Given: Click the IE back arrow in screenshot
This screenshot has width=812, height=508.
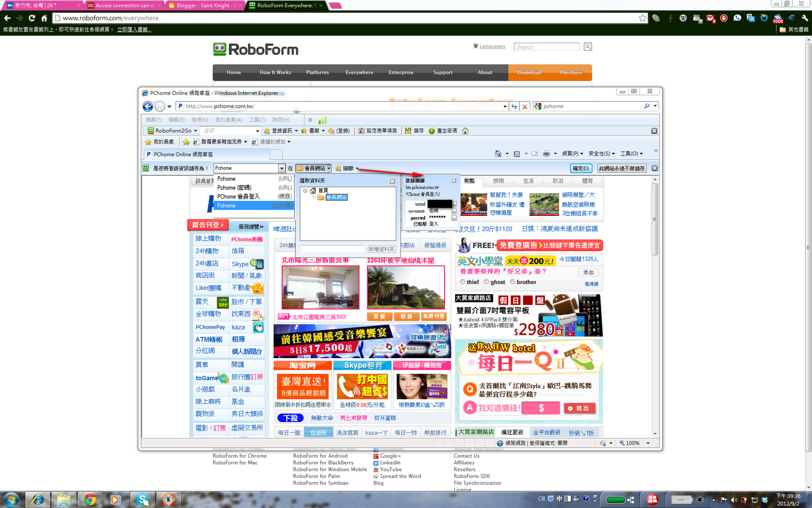Looking at the screenshot, I should point(148,106).
